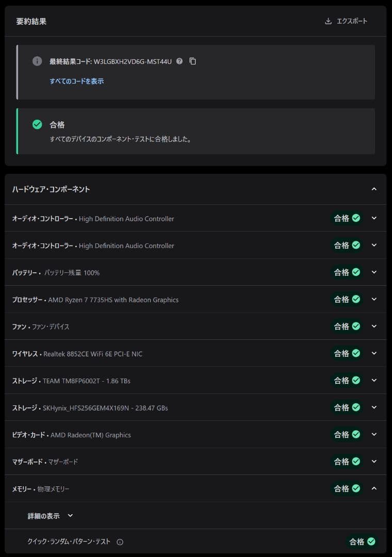Collapse the physical memory row
The width and height of the screenshot is (392, 557).
point(374,488)
